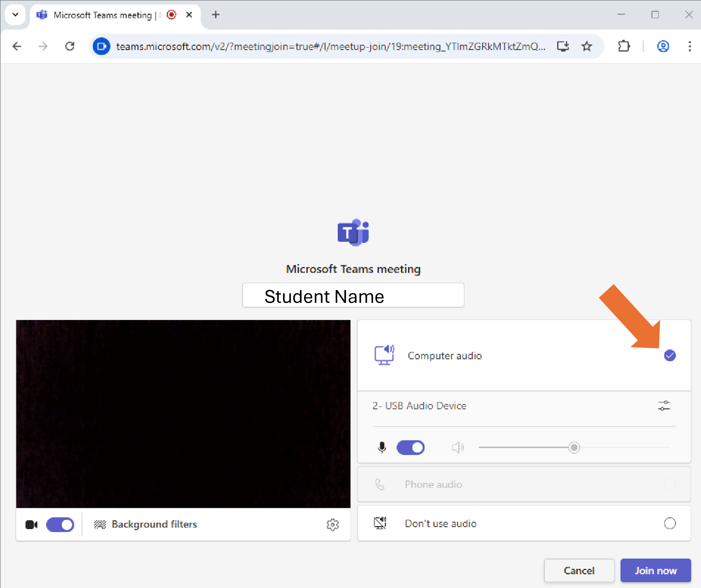
Task: Click the teams.microsoft.com URL in address bar
Action: [x=331, y=46]
